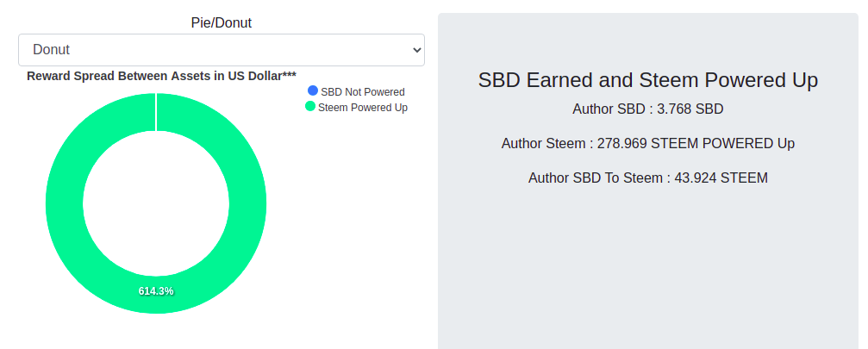Open the Pie/Donut chart type dropdown
This screenshot has width=868, height=349.
pos(221,50)
